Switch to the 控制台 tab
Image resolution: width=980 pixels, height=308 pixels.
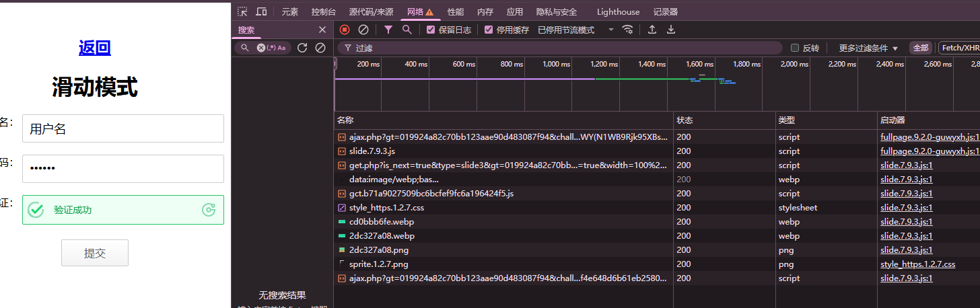(x=323, y=11)
